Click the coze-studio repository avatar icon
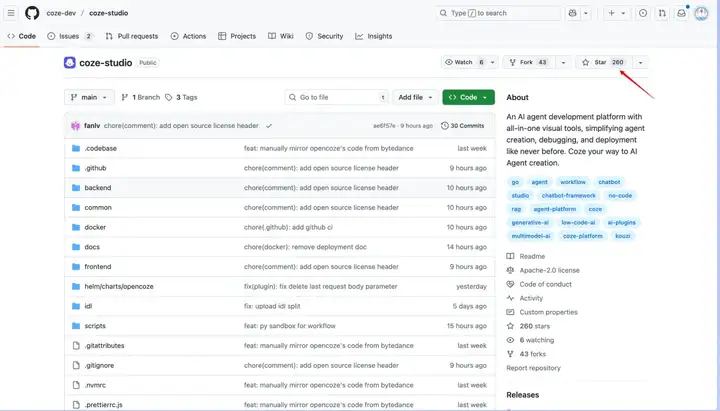This screenshot has height=411, width=720. [x=70, y=62]
